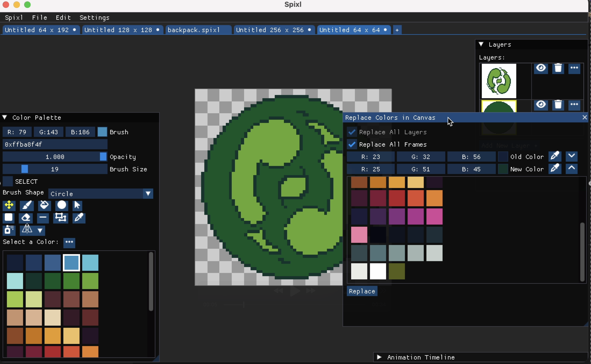Select the top layer thumbnail
The height and width of the screenshot is (364, 591).
click(x=499, y=81)
